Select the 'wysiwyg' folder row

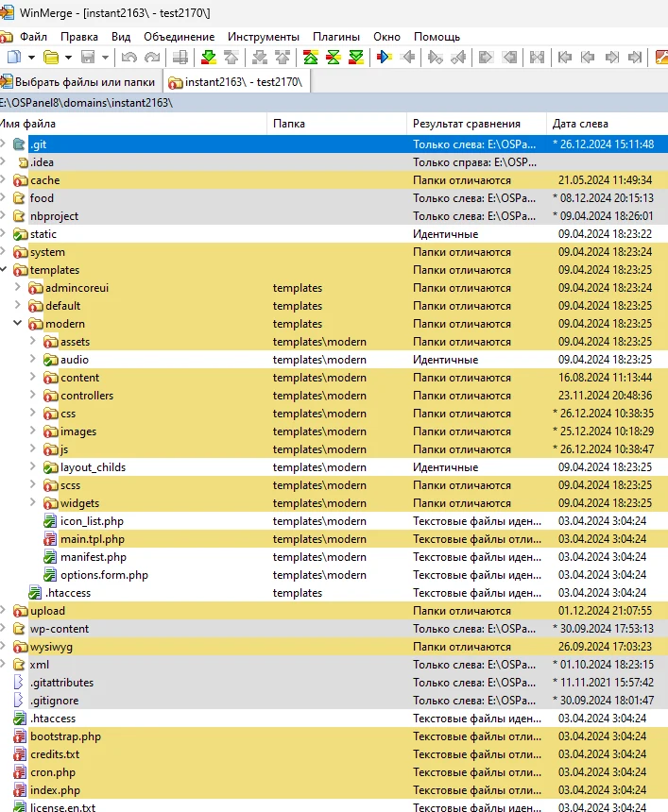pos(334,646)
